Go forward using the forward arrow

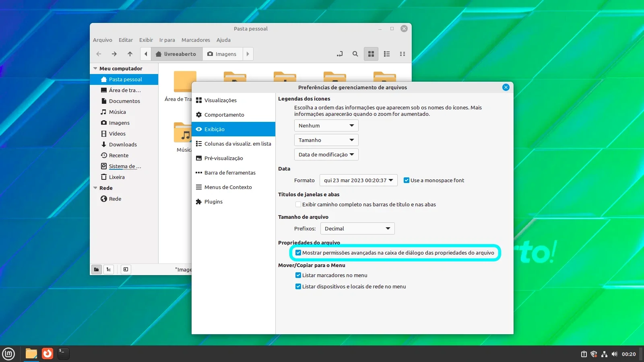pyautogui.click(x=114, y=54)
